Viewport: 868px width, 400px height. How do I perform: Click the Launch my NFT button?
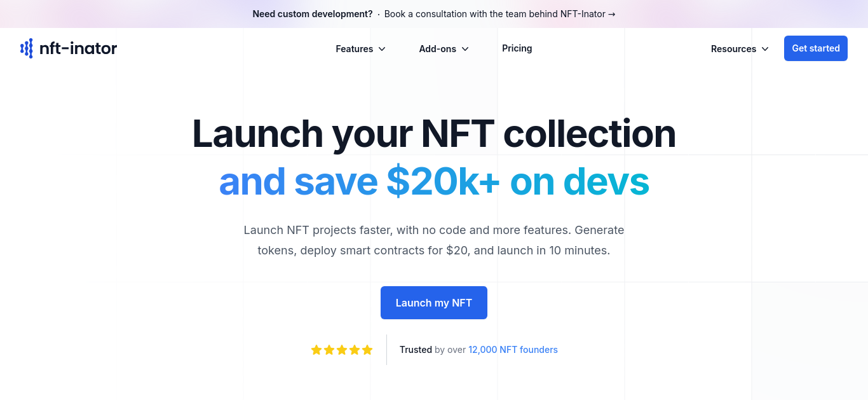click(434, 303)
